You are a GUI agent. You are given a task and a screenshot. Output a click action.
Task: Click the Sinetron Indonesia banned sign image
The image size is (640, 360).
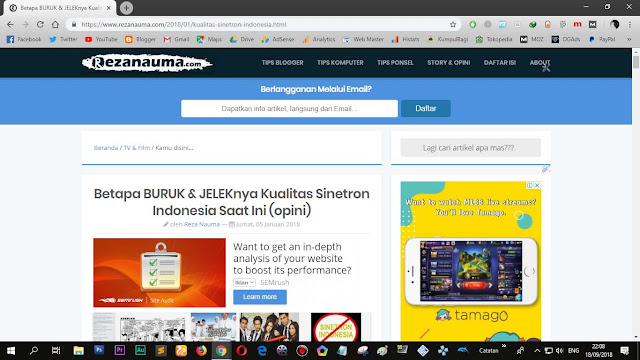click(x=336, y=327)
